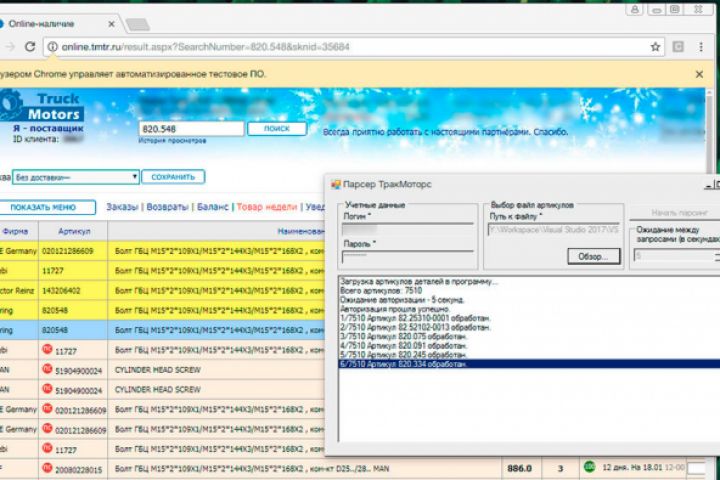Click the Пароль field in the parser

pyautogui.click(x=408, y=257)
